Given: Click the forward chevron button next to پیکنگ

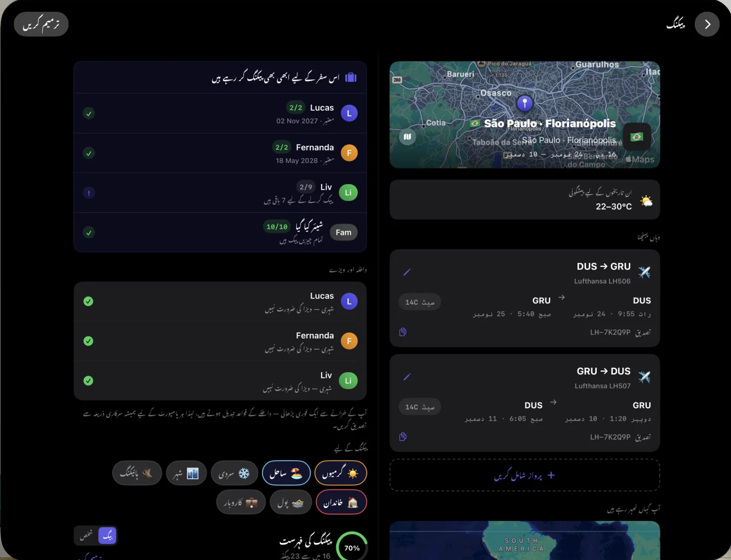Looking at the screenshot, I should click(x=707, y=24).
